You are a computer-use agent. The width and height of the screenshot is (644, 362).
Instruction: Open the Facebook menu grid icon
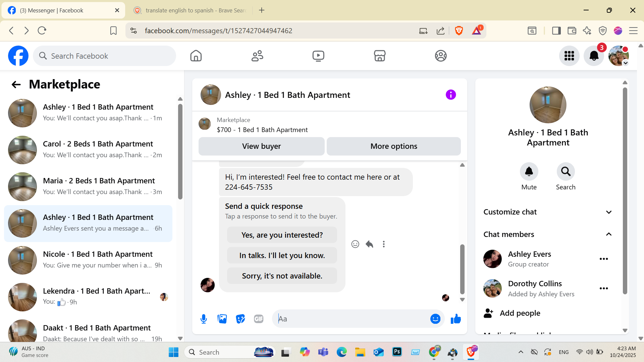tap(569, 56)
